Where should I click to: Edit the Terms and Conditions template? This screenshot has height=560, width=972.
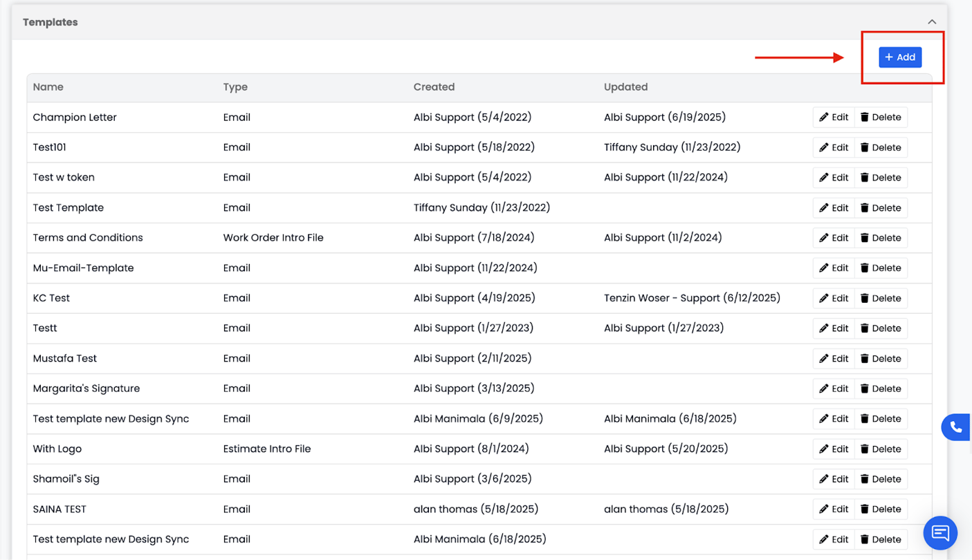(x=834, y=238)
